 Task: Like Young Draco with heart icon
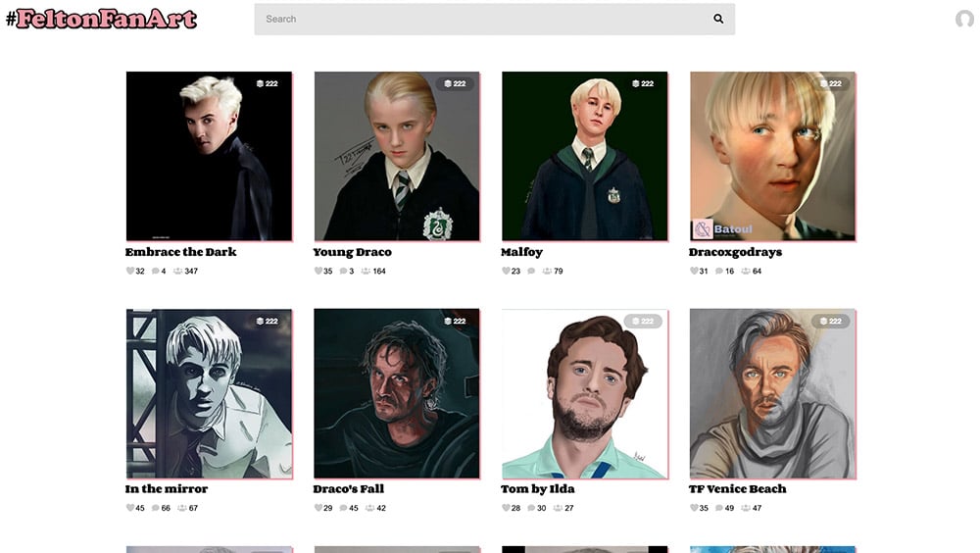click(318, 271)
